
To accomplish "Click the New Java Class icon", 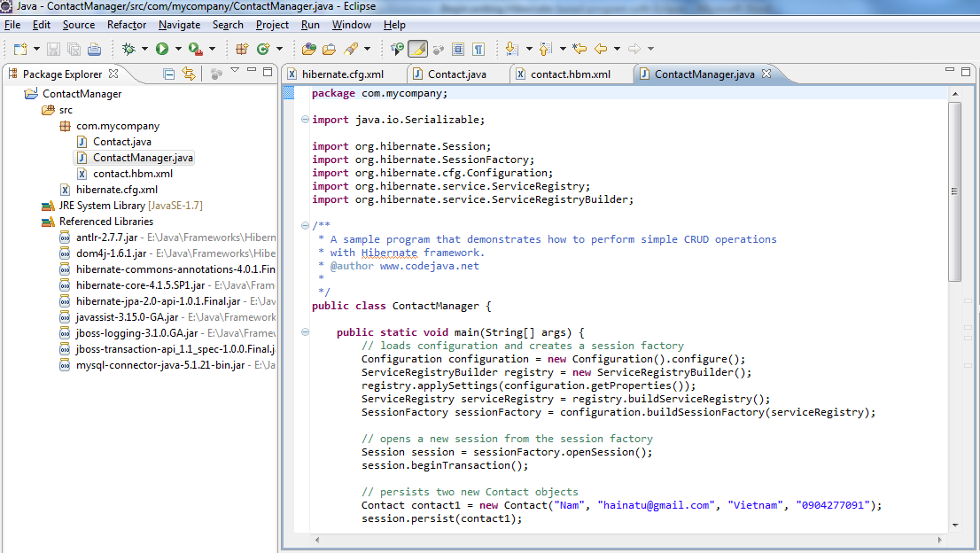I will pos(264,49).
